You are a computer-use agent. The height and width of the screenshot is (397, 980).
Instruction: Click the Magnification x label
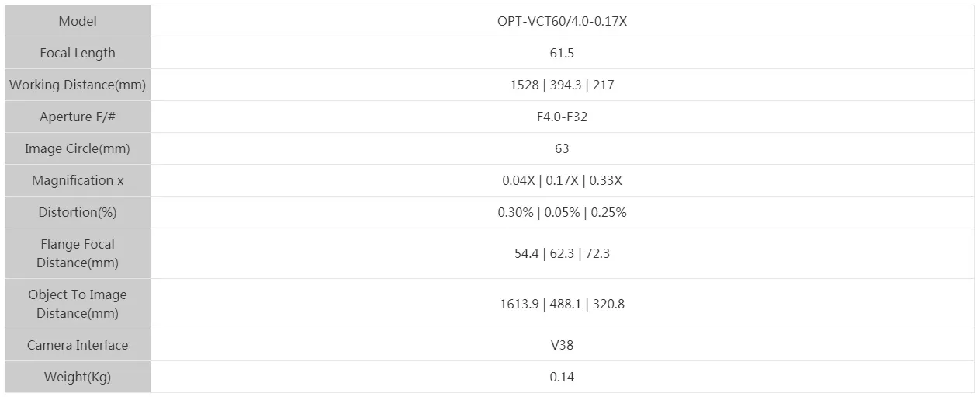78,180
